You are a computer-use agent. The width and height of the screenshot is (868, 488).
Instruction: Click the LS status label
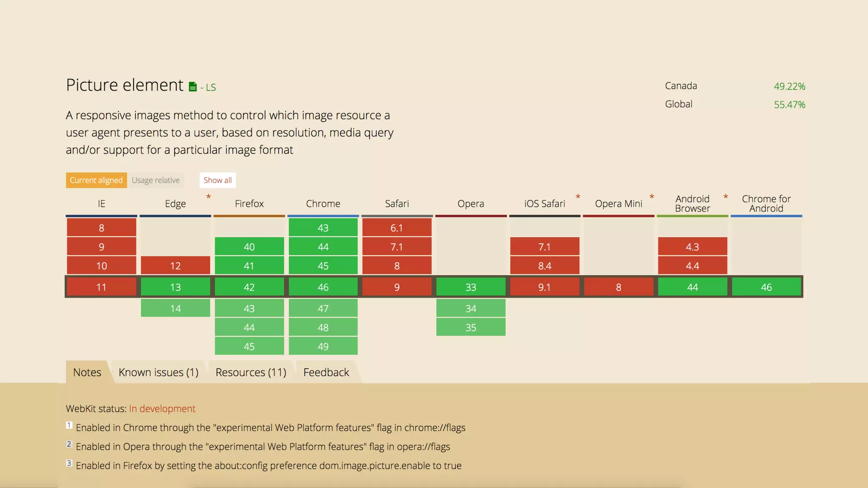click(x=211, y=88)
